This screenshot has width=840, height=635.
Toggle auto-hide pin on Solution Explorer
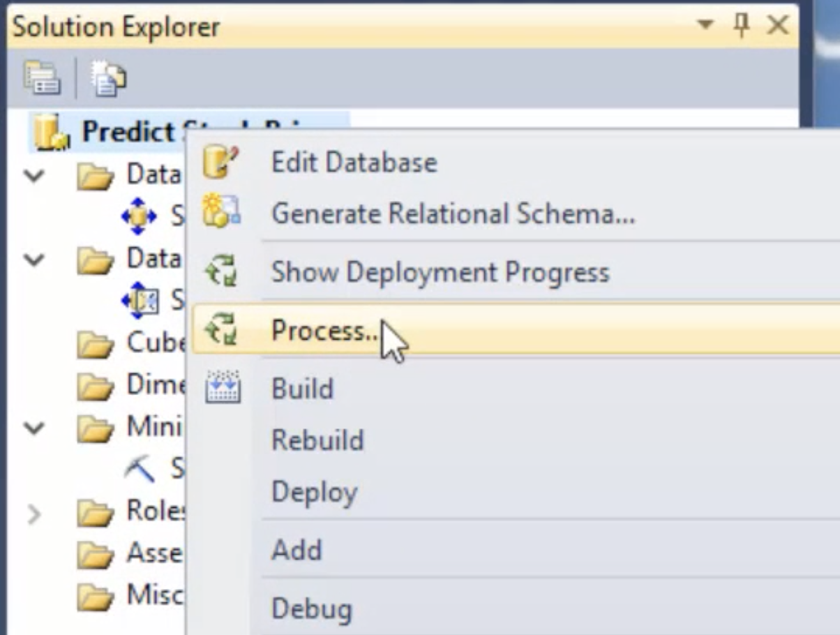(x=740, y=25)
